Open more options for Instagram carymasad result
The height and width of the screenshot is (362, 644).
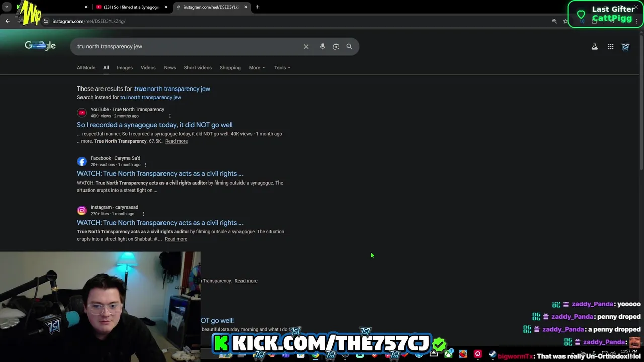[143, 214]
